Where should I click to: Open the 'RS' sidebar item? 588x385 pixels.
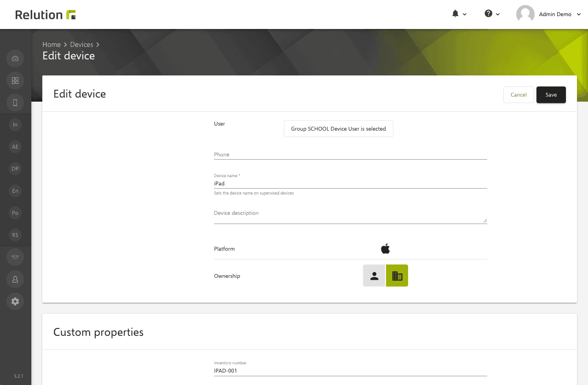pyautogui.click(x=15, y=235)
